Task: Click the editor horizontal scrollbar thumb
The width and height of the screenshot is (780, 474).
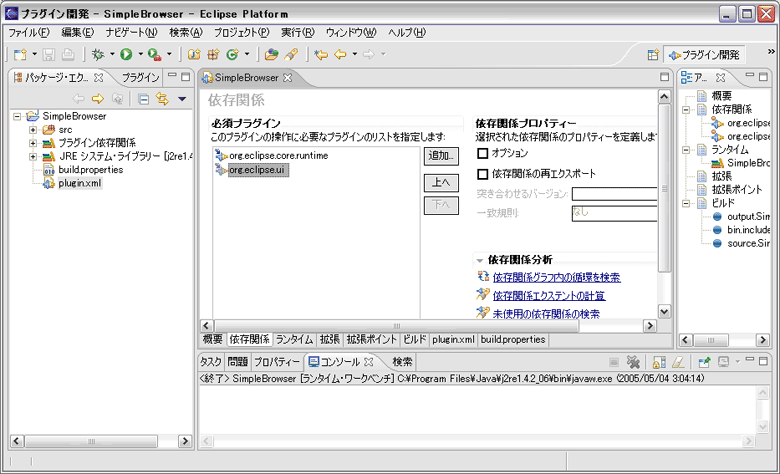Action: pos(396,326)
